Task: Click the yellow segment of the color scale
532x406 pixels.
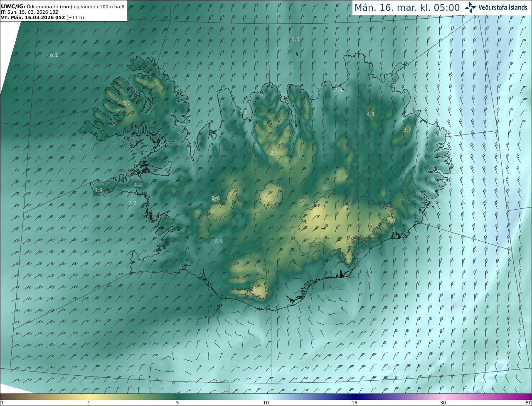Action: pos(89,396)
